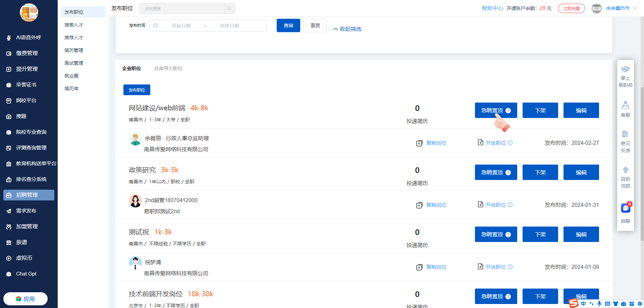The image size is (644, 308).
Task: Click the 回到顶部 arrow icon
Action: click(x=626, y=170)
